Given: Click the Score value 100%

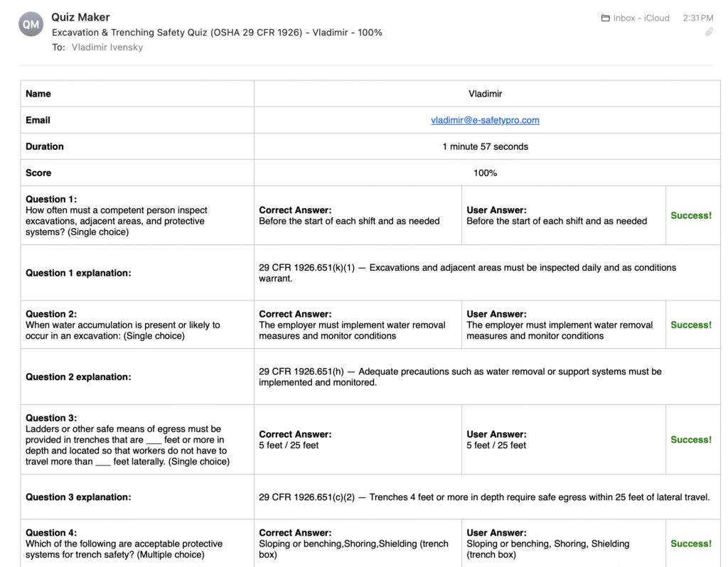Looking at the screenshot, I should [x=485, y=173].
